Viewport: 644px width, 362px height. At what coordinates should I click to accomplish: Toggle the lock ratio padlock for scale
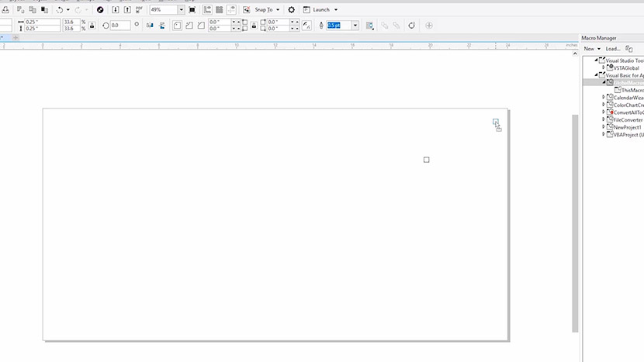[92, 26]
